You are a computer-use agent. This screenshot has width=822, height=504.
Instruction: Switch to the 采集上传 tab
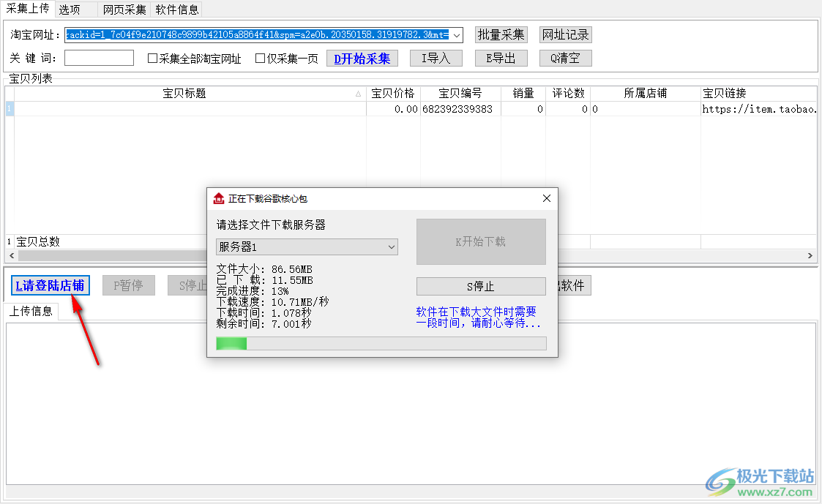pos(28,8)
